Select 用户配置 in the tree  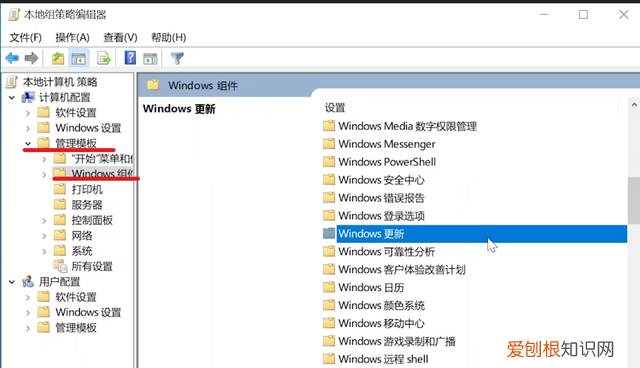point(60,282)
